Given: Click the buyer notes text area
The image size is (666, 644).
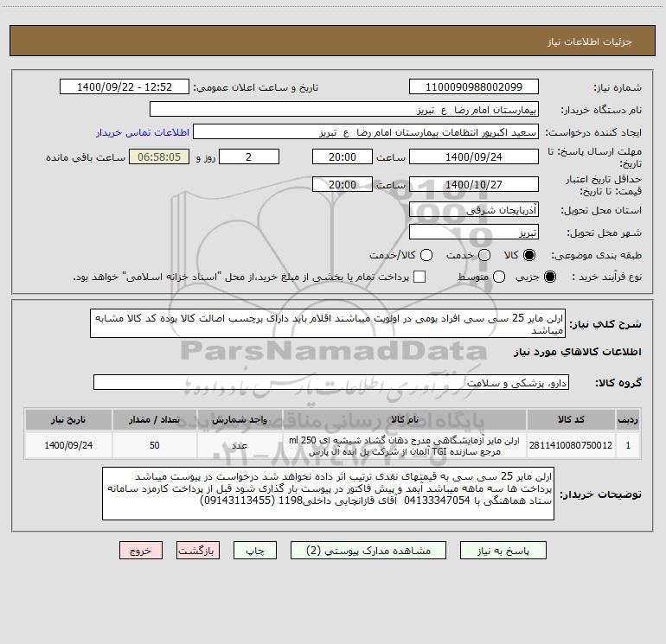Looking at the screenshot, I should 328,494.
